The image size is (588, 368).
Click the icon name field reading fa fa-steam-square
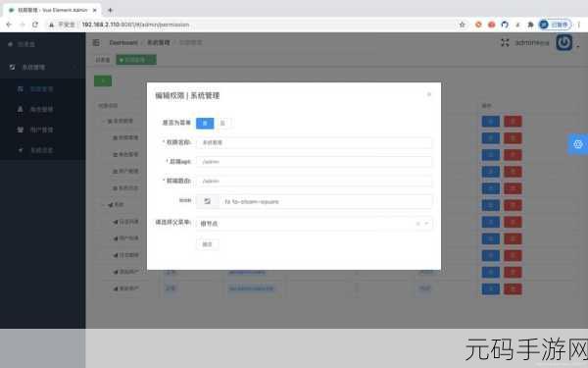325,201
